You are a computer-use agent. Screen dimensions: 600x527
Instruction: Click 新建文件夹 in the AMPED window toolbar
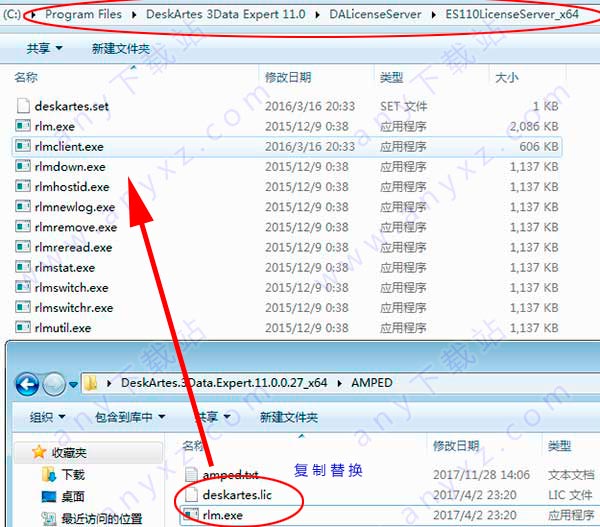point(289,417)
